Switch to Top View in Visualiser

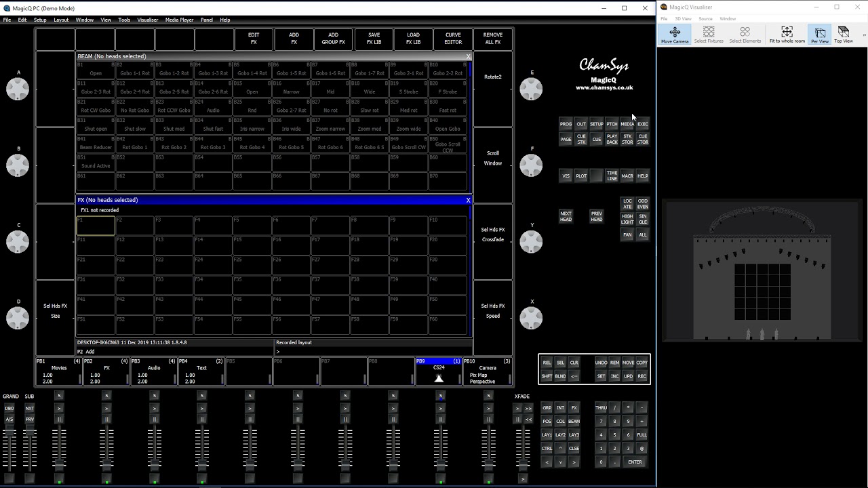[x=844, y=35]
